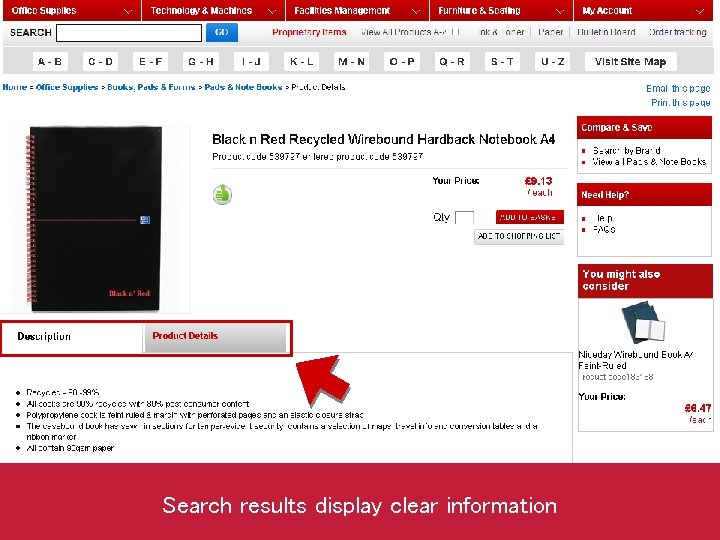Expand the Technology & Machines menu
This screenshot has height=540, width=720.
tap(214, 11)
